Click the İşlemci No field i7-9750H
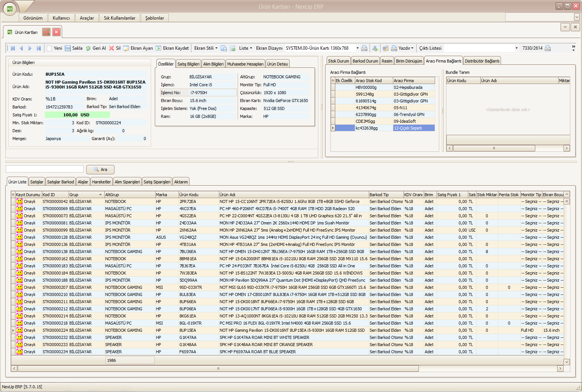The image size is (582, 392). (x=212, y=93)
